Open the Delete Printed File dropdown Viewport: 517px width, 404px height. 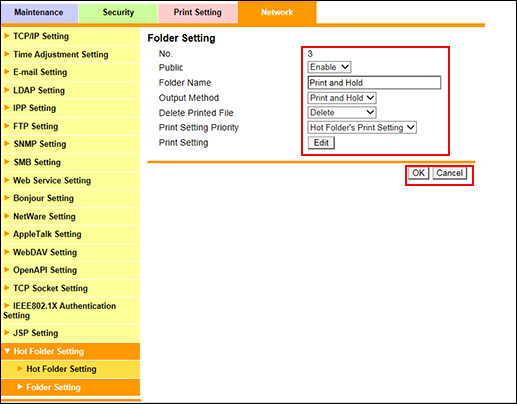click(342, 113)
